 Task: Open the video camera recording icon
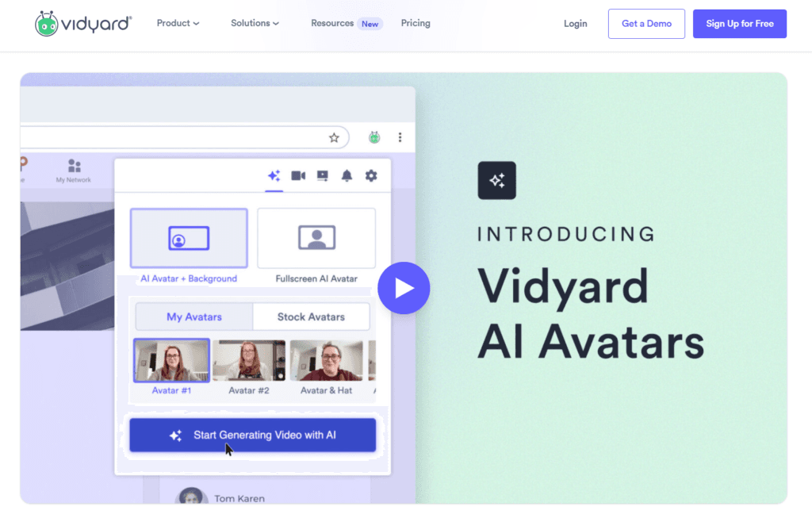[298, 176]
